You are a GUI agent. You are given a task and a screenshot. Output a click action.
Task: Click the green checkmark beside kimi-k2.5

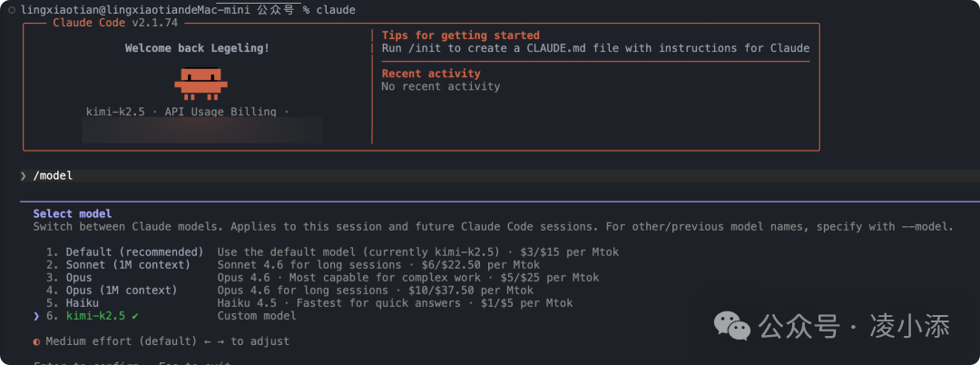(x=136, y=316)
